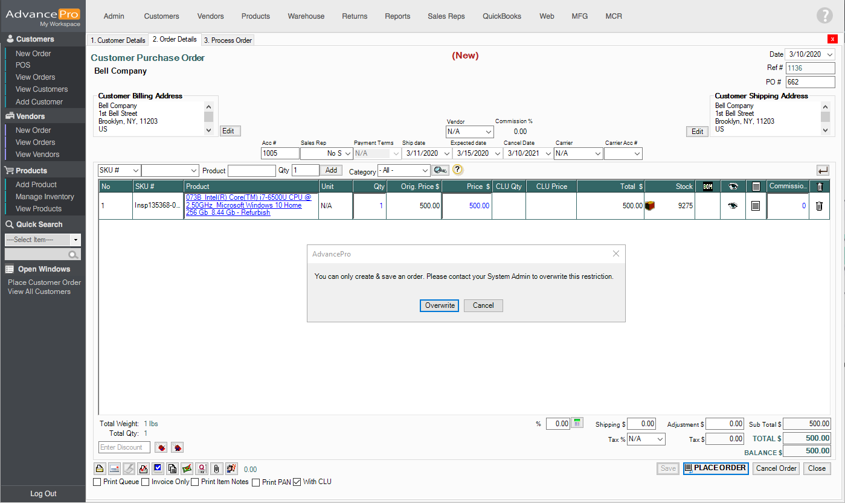Click the paperclip attachment icon
Image resolution: width=845 pixels, height=504 pixels.
[x=217, y=468]
